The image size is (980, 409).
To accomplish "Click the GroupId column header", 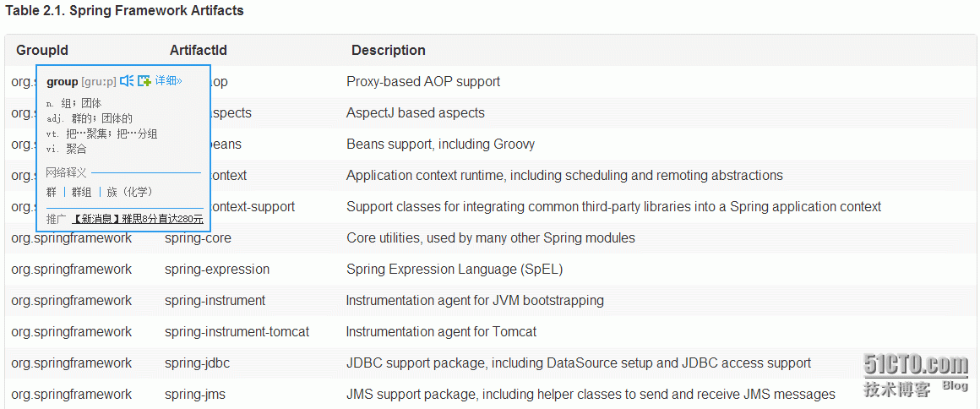I will [42, 50].
